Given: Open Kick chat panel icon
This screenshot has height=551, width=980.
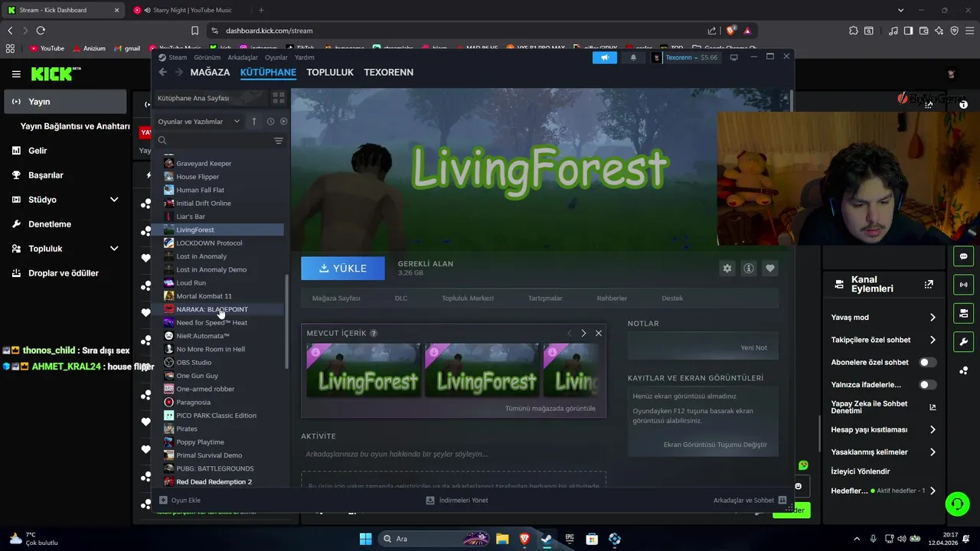Looking at the screenshot, I should click(x=963, y=256).
